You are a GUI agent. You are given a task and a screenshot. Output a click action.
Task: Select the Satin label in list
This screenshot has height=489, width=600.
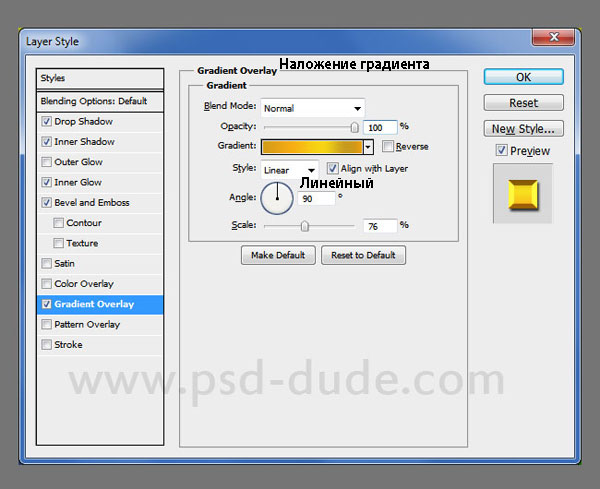click(x=64, y=264)
